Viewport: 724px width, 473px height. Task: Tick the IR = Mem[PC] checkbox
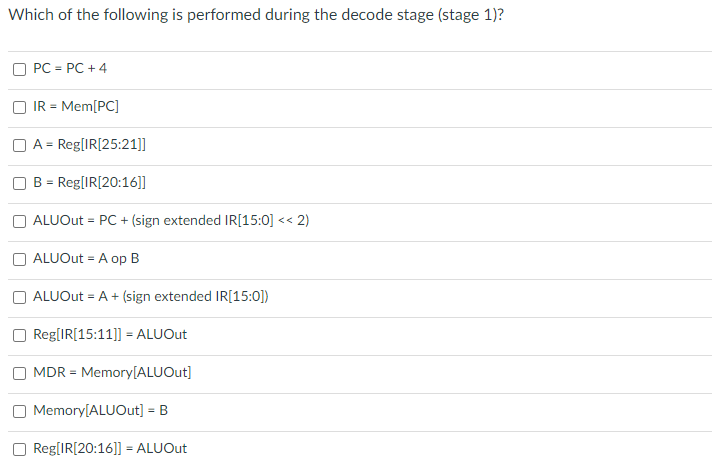pos(19,107)
